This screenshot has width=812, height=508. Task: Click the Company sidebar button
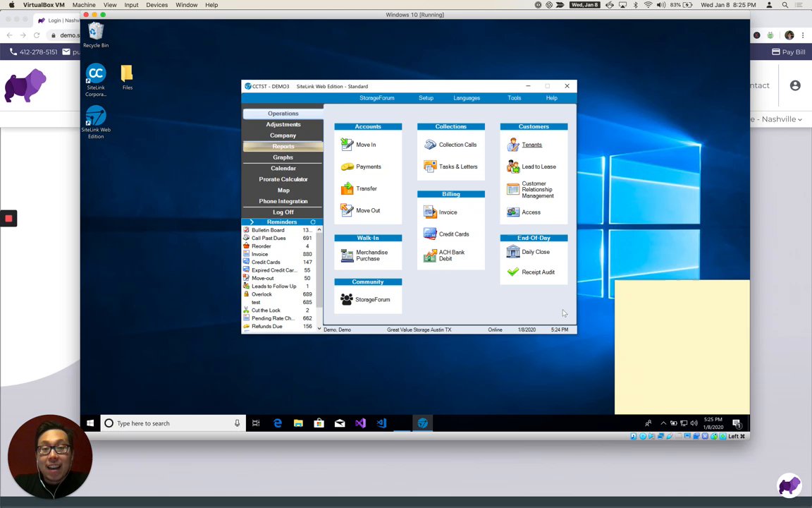(283, 135)
